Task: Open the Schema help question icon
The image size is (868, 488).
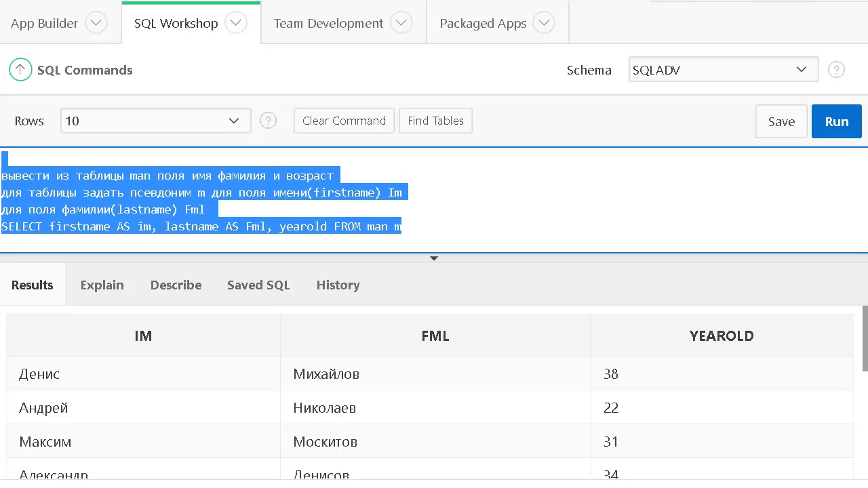Action: point(836,70)
